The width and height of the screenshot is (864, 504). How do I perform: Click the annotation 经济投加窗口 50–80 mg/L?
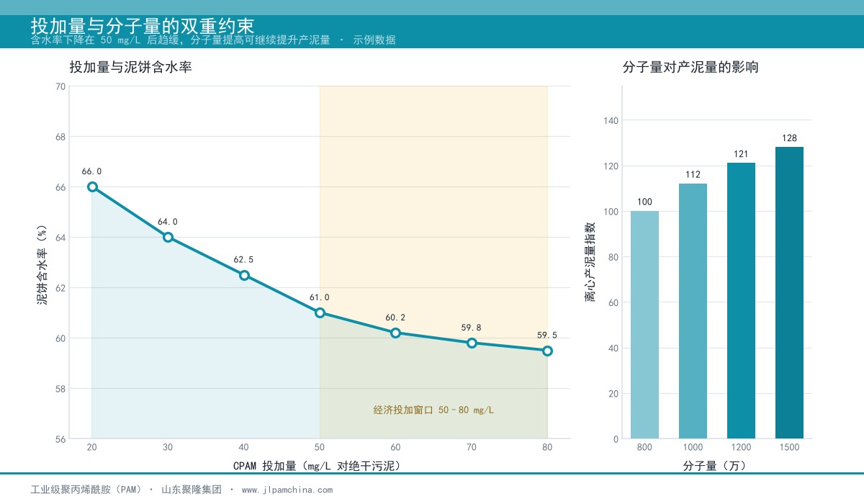click(x=433, y=410)
